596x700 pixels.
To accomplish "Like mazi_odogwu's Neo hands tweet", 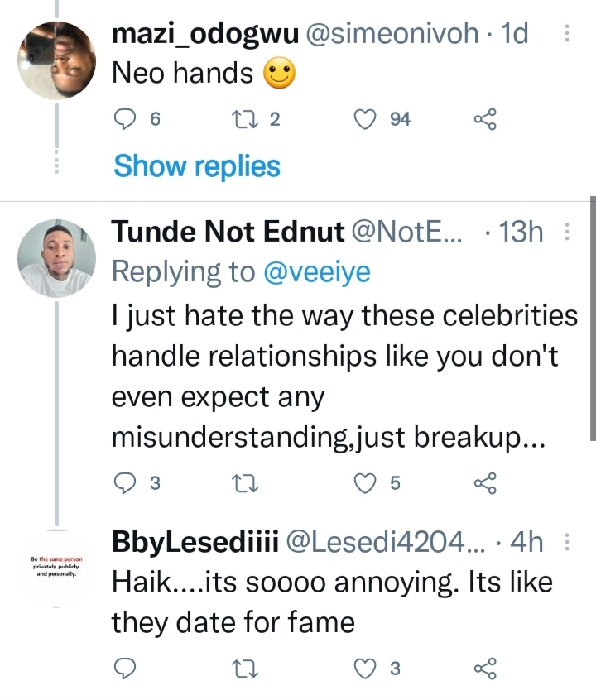I will click(x=365, y=120).
